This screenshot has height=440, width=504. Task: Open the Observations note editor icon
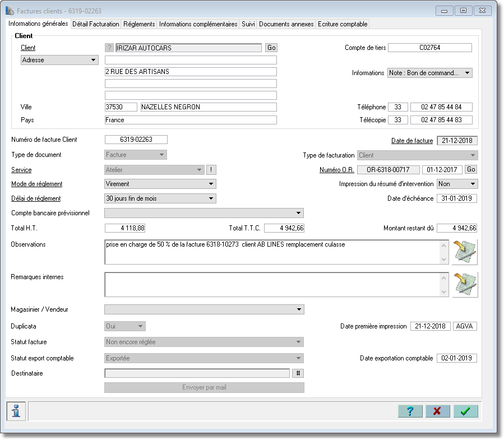[x=464, y=252]
